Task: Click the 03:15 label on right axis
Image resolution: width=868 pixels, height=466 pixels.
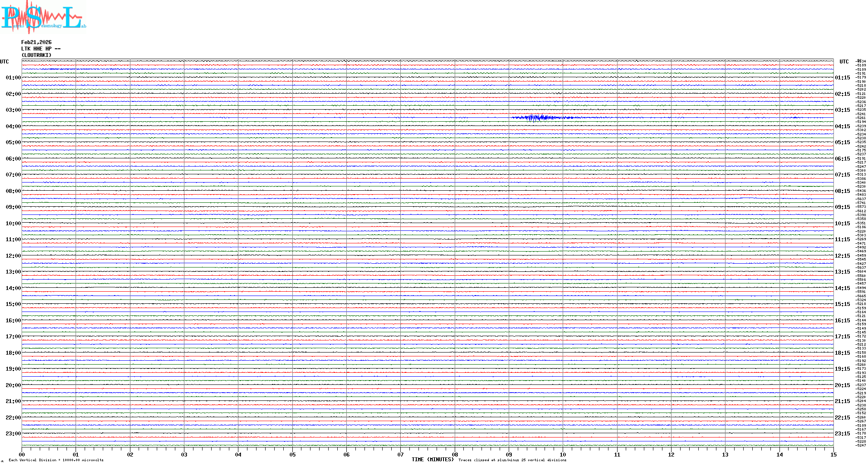Action: pos(842,110)
